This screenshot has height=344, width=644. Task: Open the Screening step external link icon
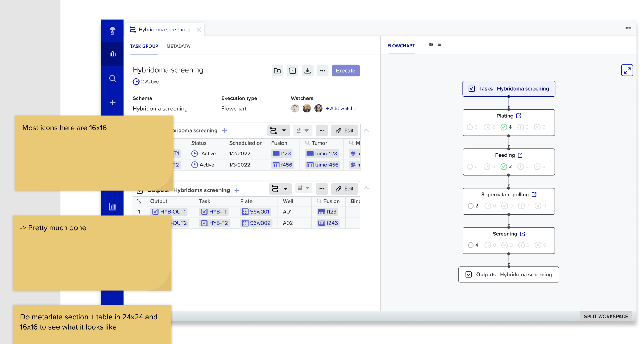pyautogui.click(x=522, y=234)
